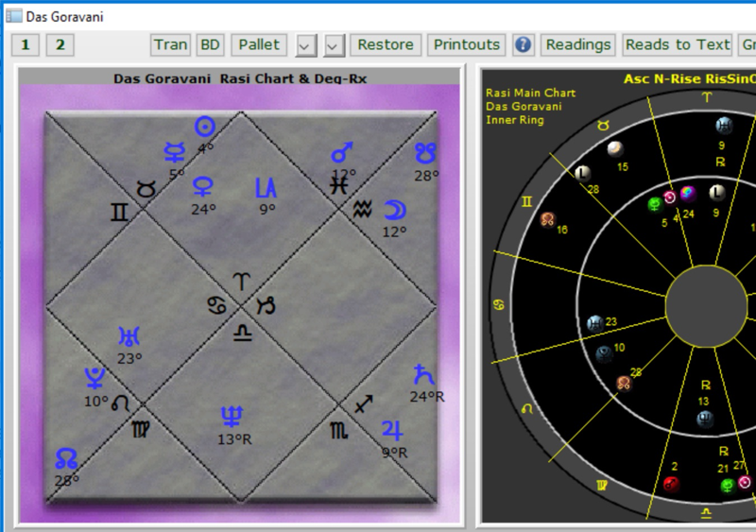Open the first dropdown arrow after Pallet
Screen dimensions: 756x532
pos(306,44)
